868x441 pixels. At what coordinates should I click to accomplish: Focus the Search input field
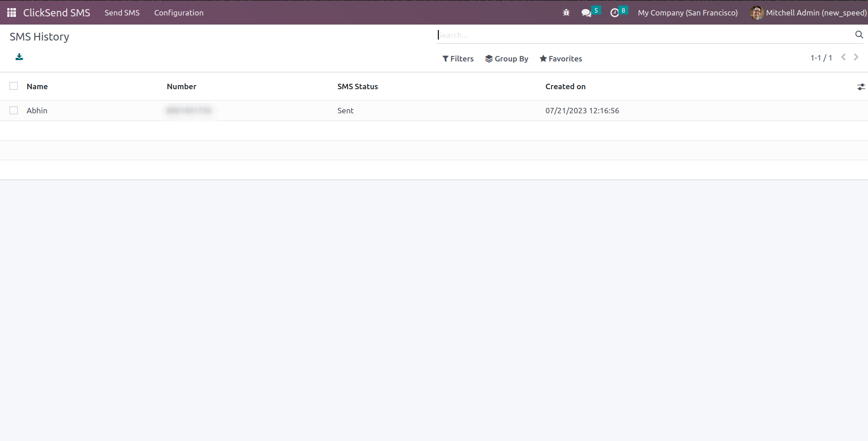tap(645, 35)
